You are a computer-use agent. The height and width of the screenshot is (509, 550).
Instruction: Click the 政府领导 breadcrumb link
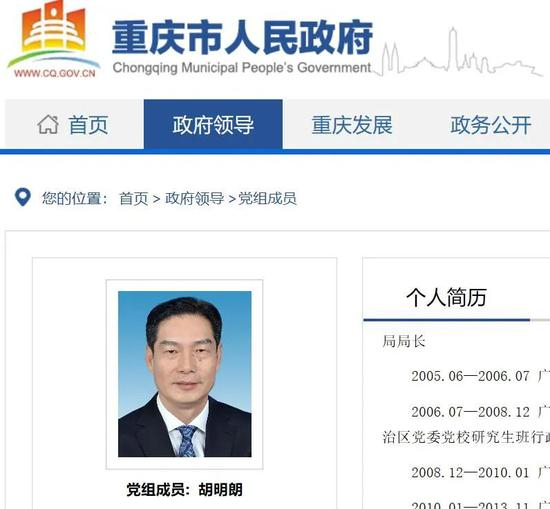pos(194,199)
